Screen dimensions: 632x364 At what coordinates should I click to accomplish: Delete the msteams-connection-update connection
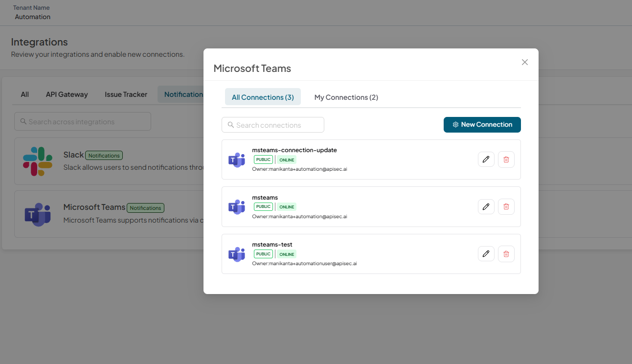click(x=506, y=159)
